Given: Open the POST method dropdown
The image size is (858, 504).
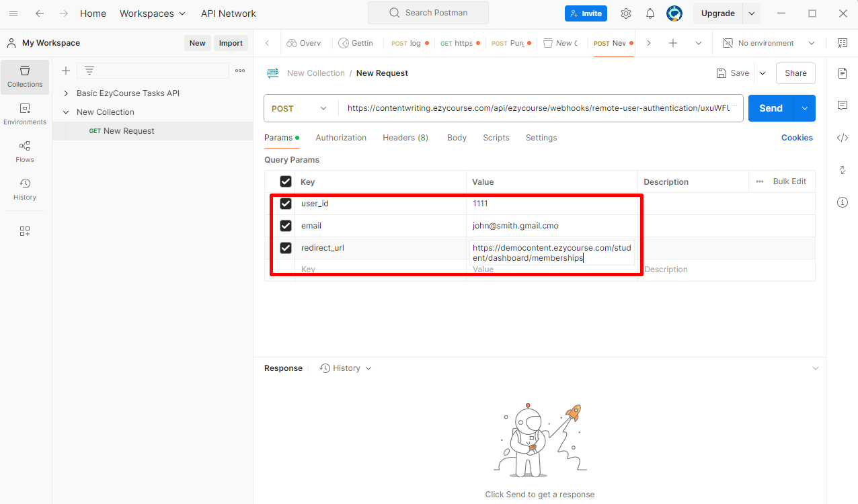Looking at the screenshot, I should pos(299,108).
